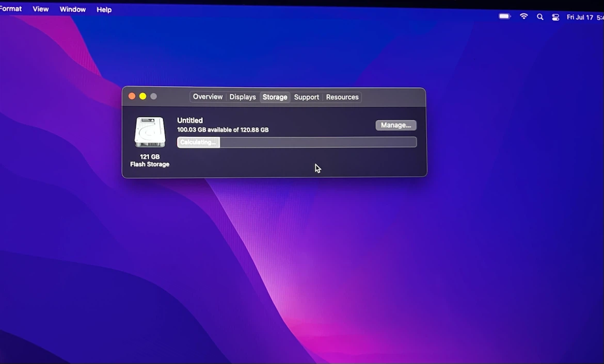Select the Storage tab
This screenshot has height=364, width=604.
[275, 97]
